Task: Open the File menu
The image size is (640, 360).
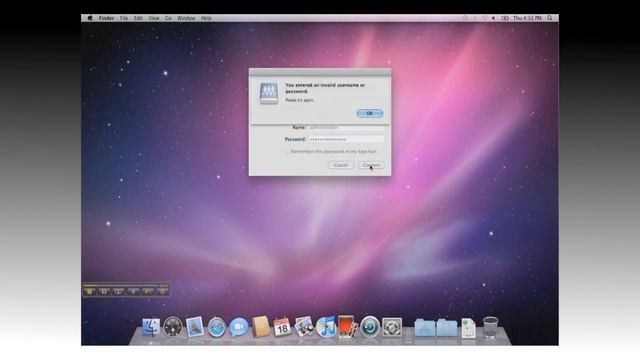Action: tap(124, 18)
